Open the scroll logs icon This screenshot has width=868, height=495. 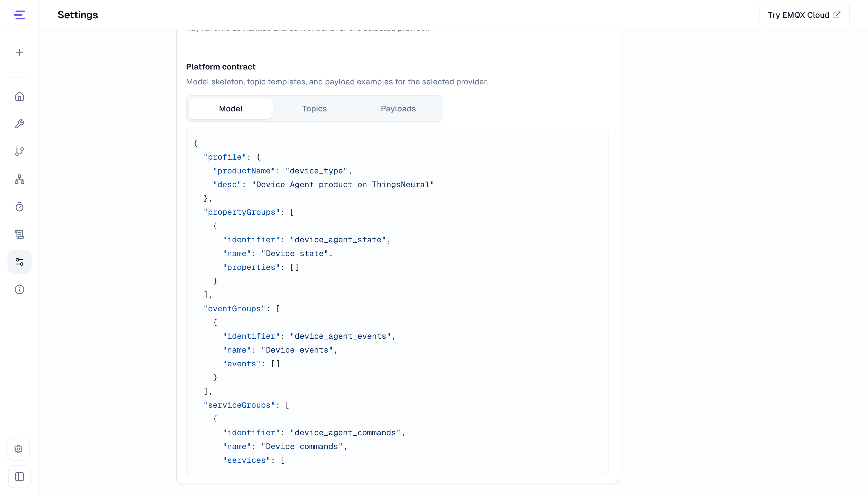click(19, 234)
